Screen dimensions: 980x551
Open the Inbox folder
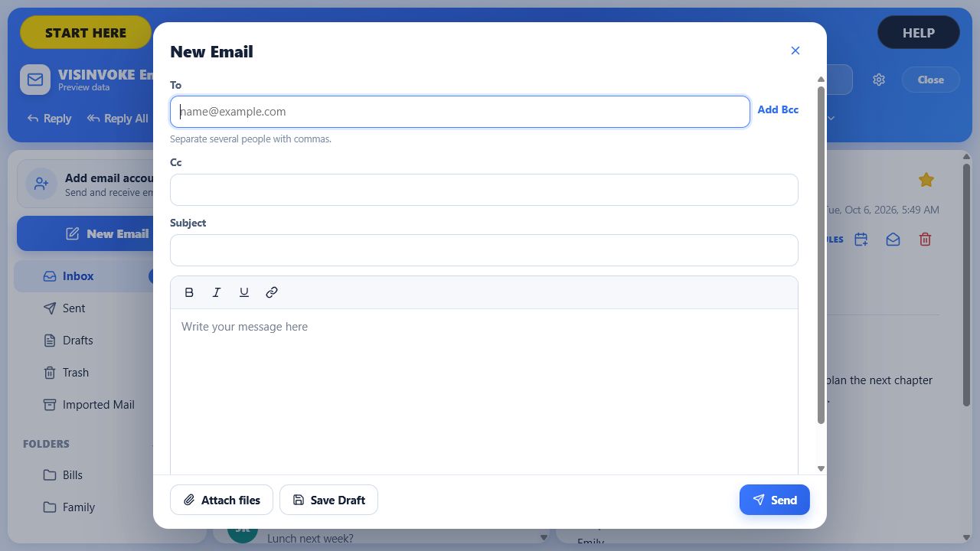point(83,276)
